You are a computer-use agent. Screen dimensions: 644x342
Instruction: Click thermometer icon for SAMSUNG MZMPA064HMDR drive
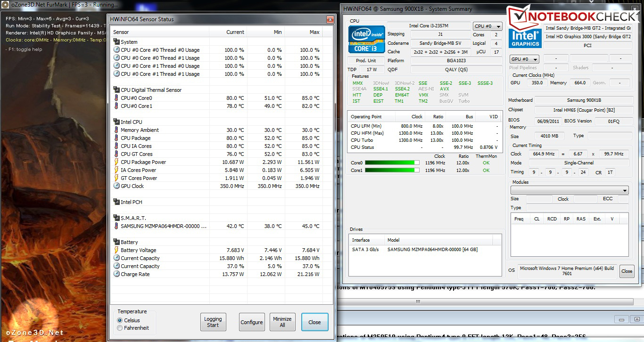(x=116, y=226)
